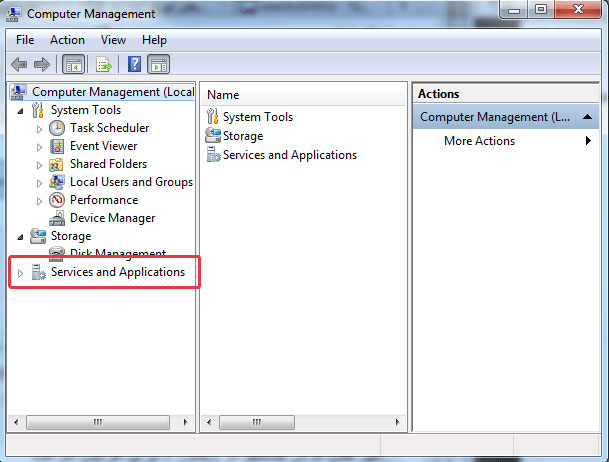The width and height of the screenshot is (609, 462).
Task: Select Performance in the console tree
Action: click(103, 200)
